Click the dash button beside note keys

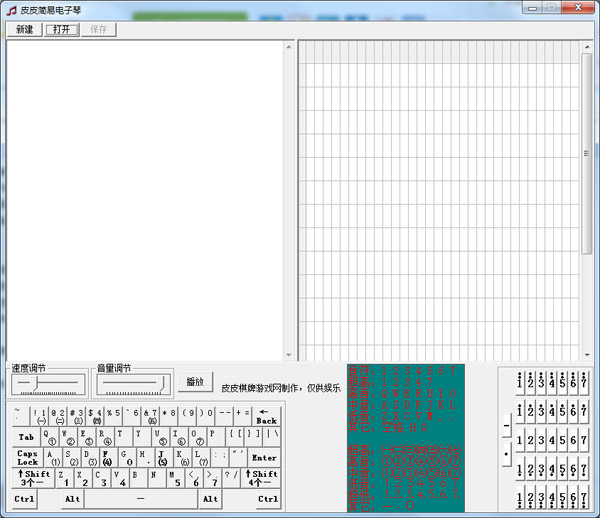click(506, 425)
